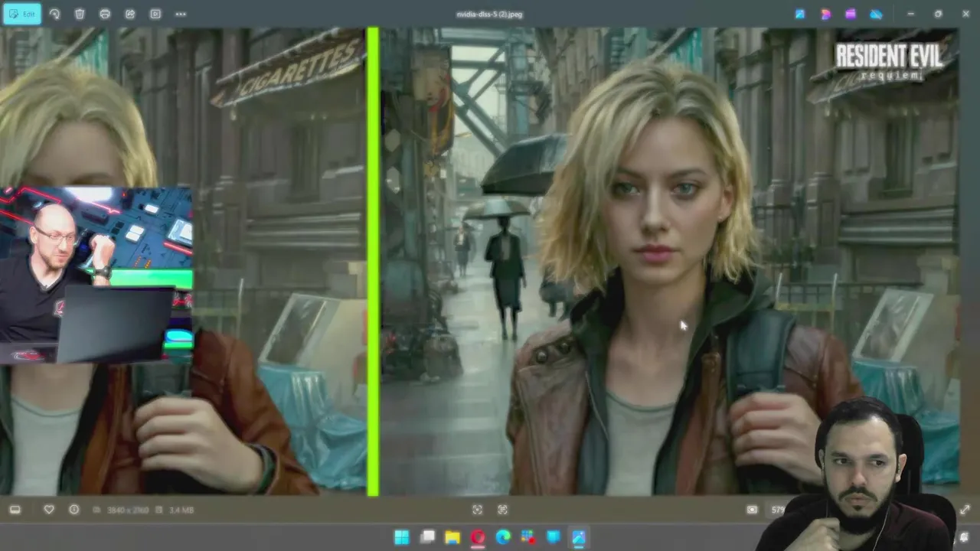Click the active Photos app taskbar icon
Image resolution: width=980 pixels, height=551 pixels.
578,537
